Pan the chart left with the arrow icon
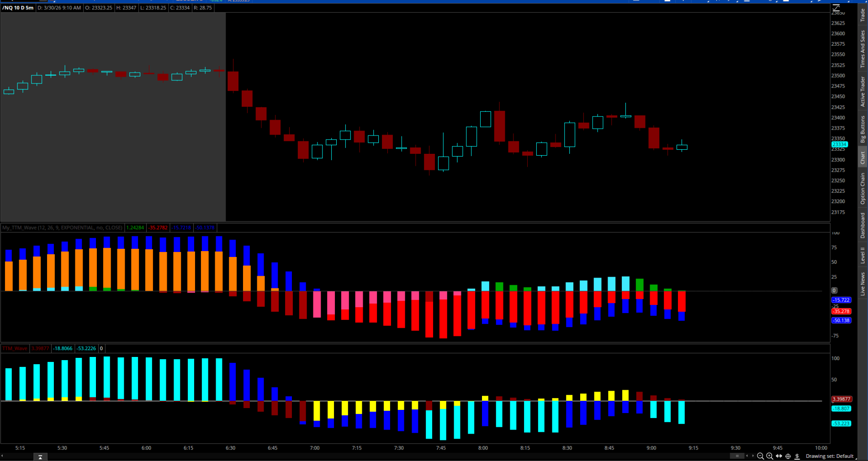Image resolution: width=868 pixels, height=461 pixels. pos(747,456)
